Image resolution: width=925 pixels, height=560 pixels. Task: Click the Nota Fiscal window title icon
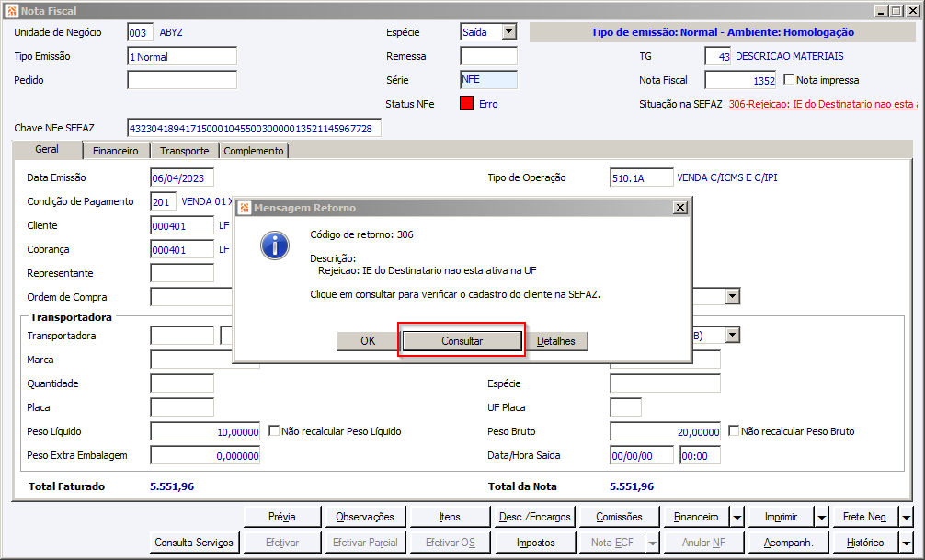(12, 11)
